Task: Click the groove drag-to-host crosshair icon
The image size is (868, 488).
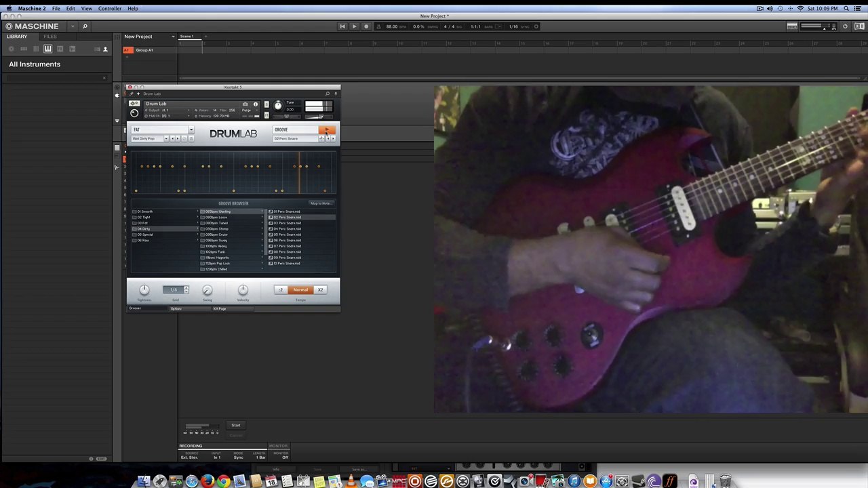Action: click(321, 138)
